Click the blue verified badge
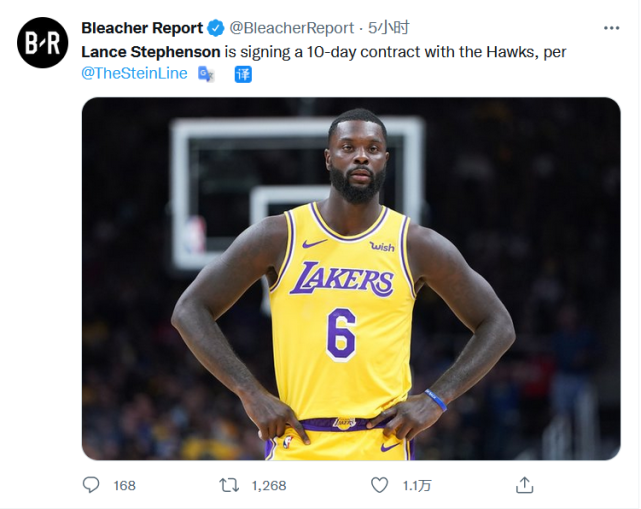641x509 pixels. click(x=215, y=28)
